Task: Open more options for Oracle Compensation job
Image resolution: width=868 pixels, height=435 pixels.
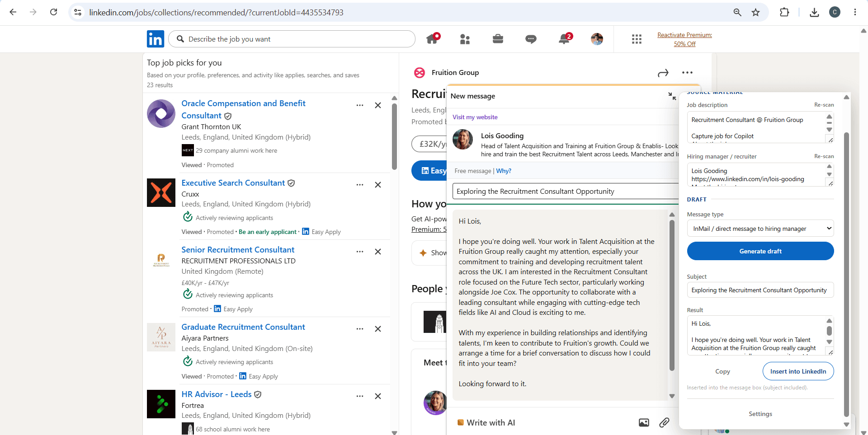Action: point(360,105)
